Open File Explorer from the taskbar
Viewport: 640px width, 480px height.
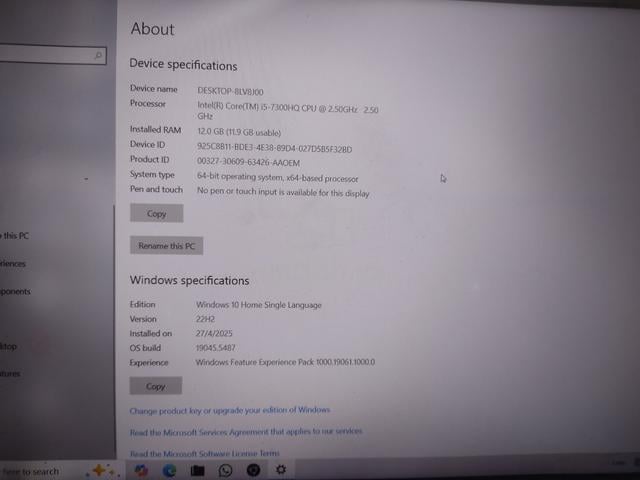[197, 471]
